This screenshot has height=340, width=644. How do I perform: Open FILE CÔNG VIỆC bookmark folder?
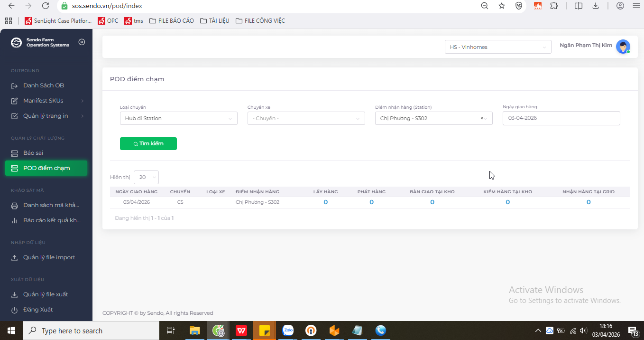click(x=260, y=21)
